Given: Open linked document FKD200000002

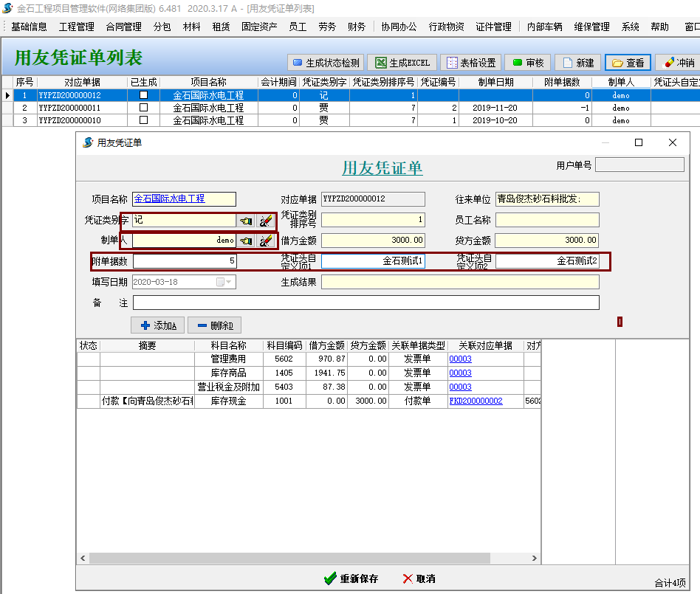Looking at the screenshot, I should coord(476,401).
